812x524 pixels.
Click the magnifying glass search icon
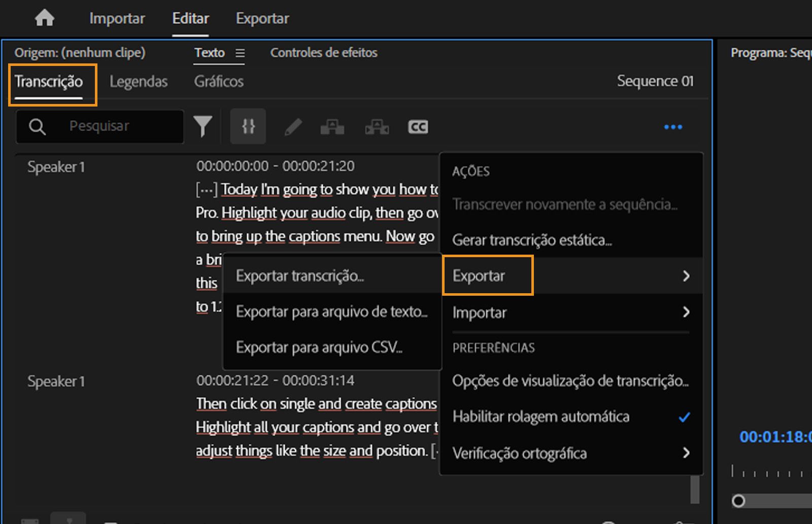(37, 127)
